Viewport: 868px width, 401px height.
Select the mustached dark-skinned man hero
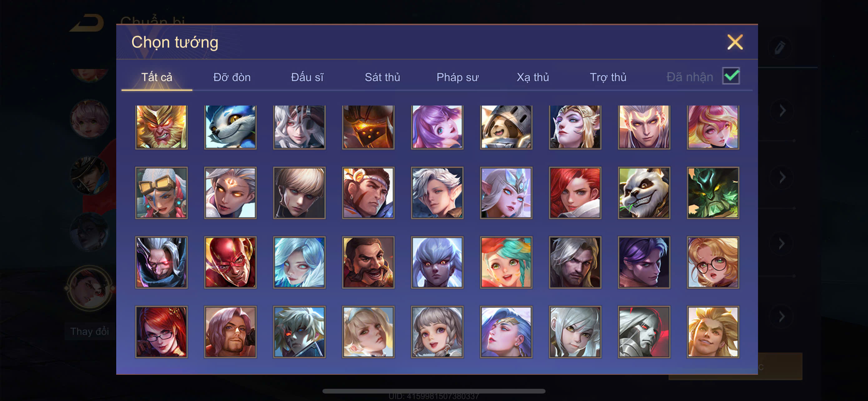pyautogui.click(x=368, y=262)
